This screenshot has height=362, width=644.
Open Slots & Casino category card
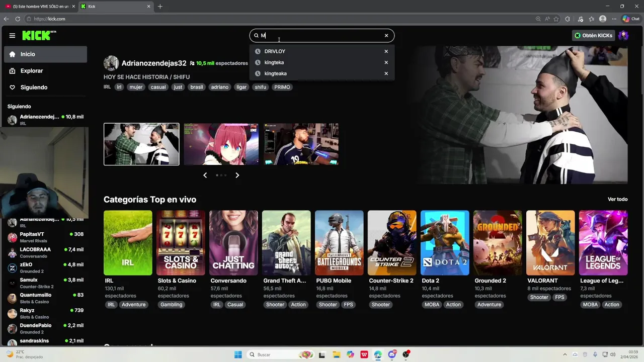pos(181,243)
